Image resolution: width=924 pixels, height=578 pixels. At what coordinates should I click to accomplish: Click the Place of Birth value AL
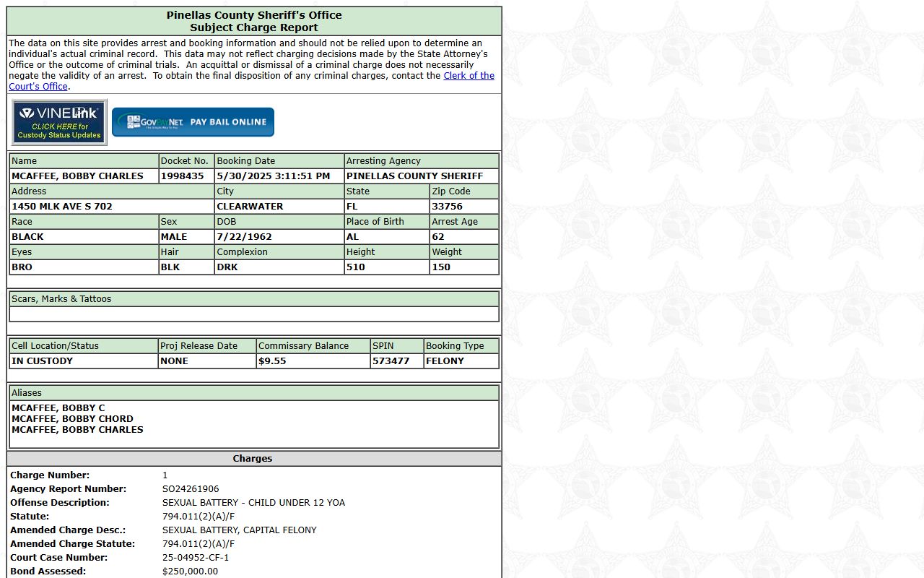387,237
